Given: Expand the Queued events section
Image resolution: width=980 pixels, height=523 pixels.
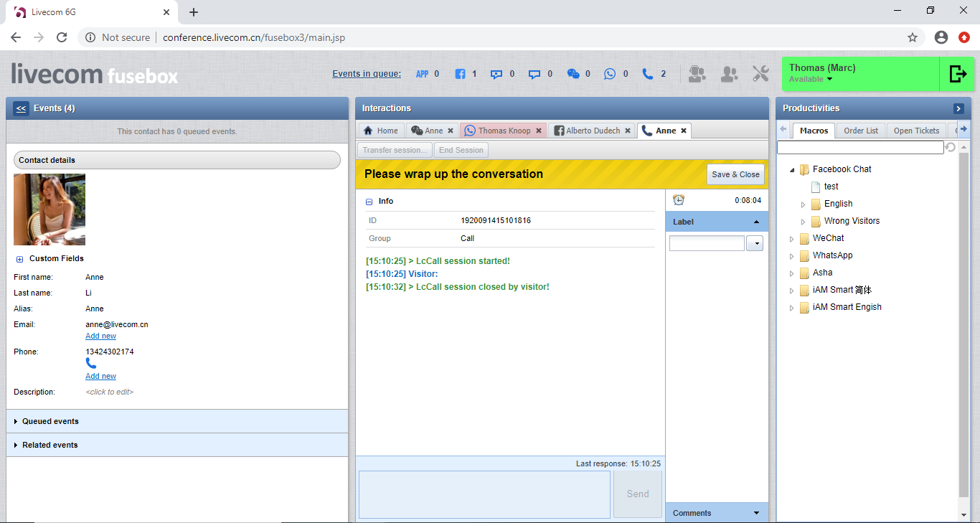Looking at the screenshot, I should coord(50,421).
